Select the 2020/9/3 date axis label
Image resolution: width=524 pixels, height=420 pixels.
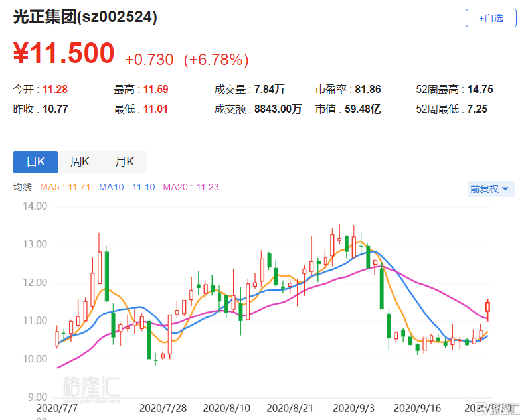click(353, 408)
